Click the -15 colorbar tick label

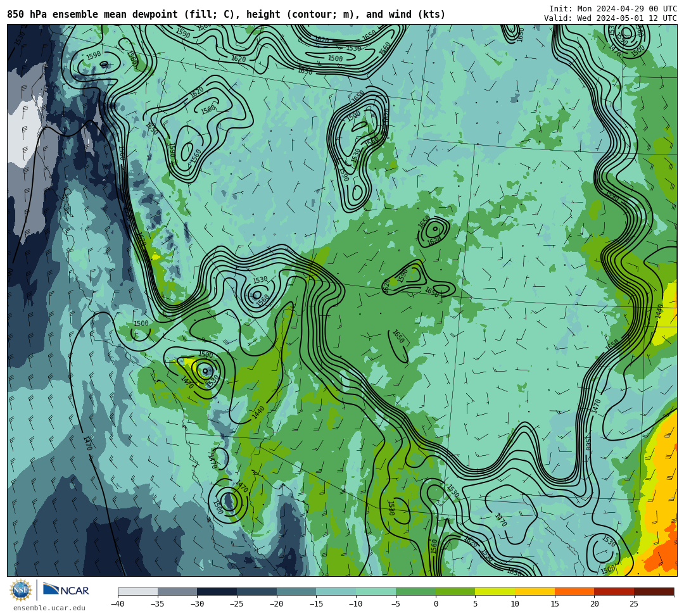point(316,604)
